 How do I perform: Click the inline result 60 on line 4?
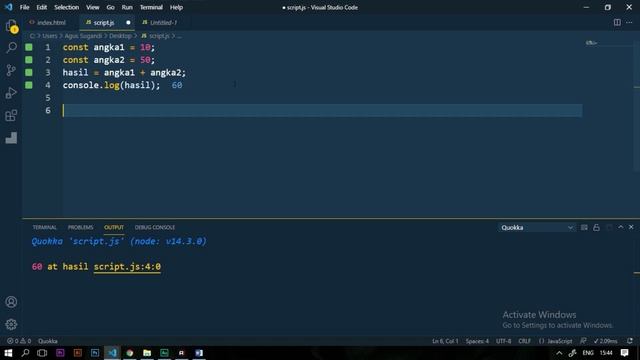177,85
